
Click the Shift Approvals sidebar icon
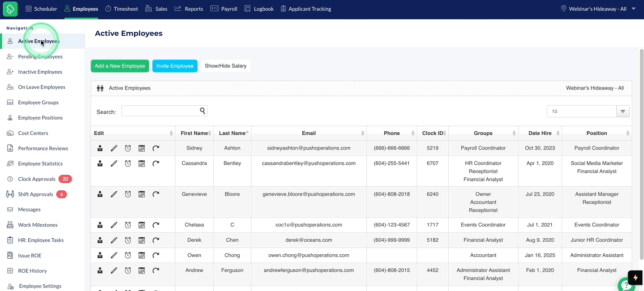click(x=10, y=194)
